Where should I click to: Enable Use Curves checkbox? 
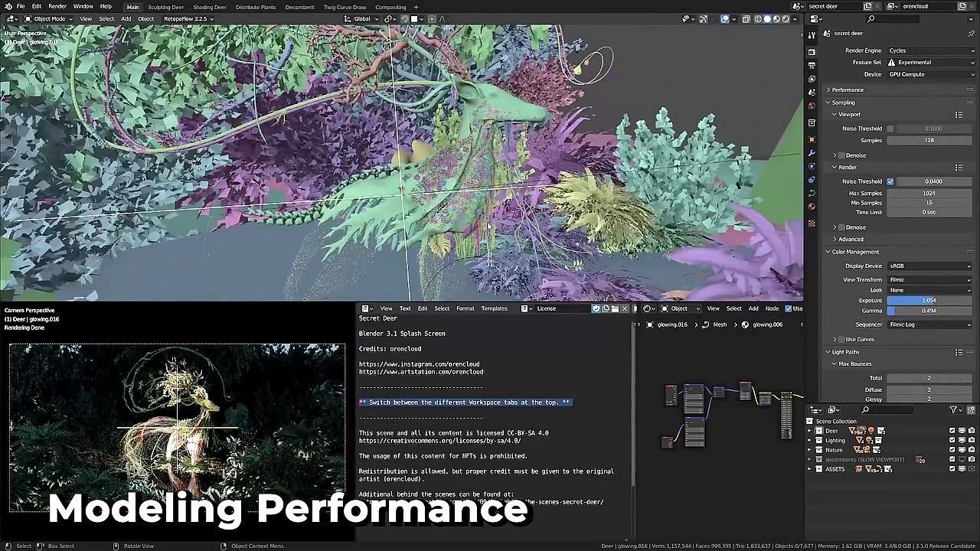pyautogui.click(x=842, y=339)
